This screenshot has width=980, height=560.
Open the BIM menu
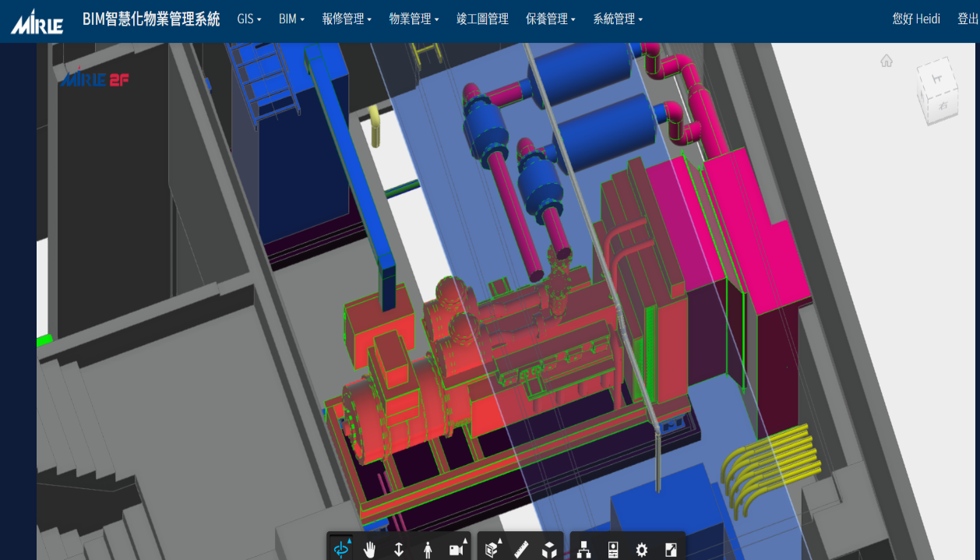(x=290, y=19)
